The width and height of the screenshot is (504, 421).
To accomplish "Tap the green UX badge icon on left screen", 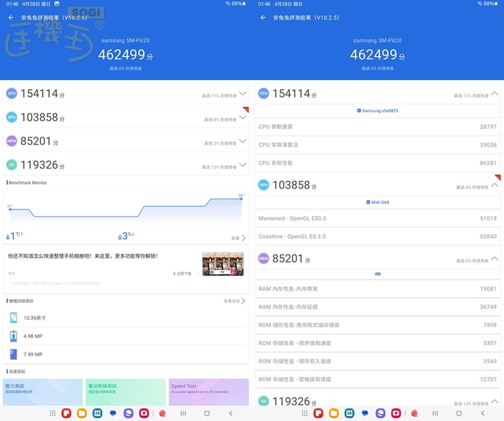I will [x=12, y=165].
